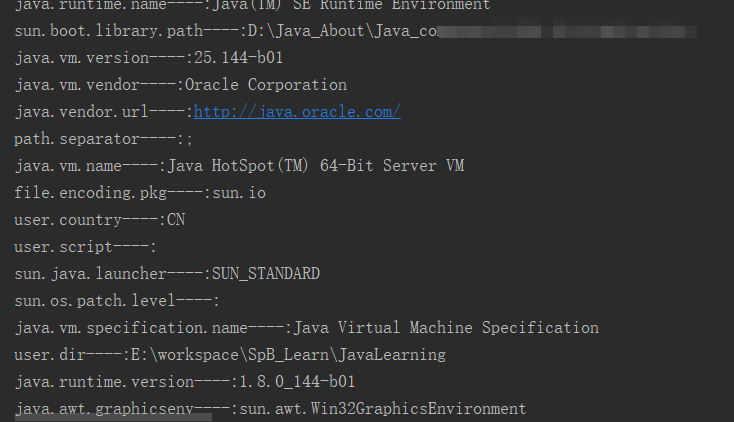Click the user.script output line
This screenshot has width=734, height=422.
pyautogui.click(x=85, y=247)
